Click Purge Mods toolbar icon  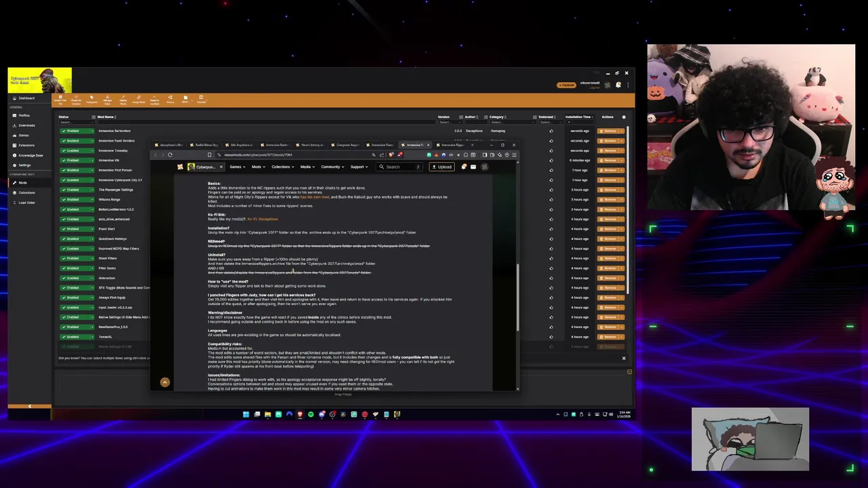point(138,100)
